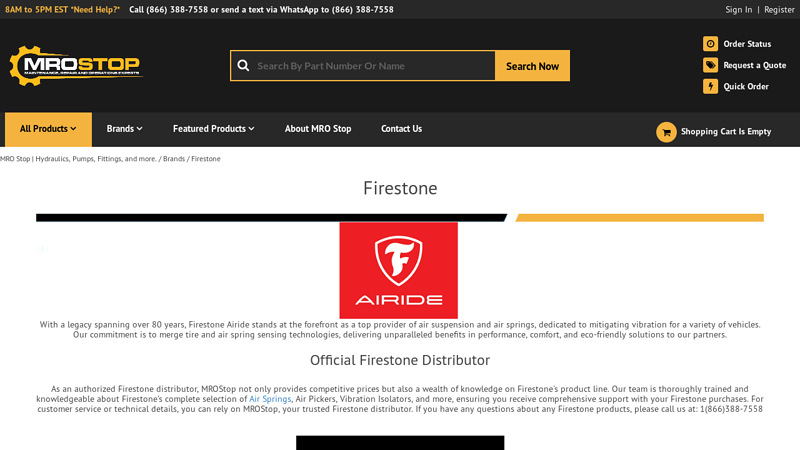Click the Firestone breadcrumb item
This screenshot has width=800, height=450.
click(206, 159)
